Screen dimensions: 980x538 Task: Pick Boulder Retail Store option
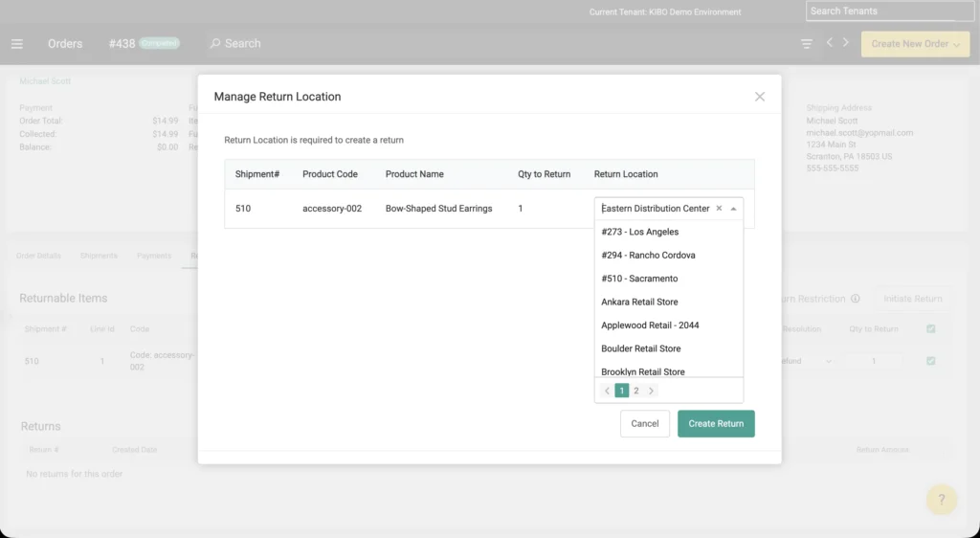[641, 348]
